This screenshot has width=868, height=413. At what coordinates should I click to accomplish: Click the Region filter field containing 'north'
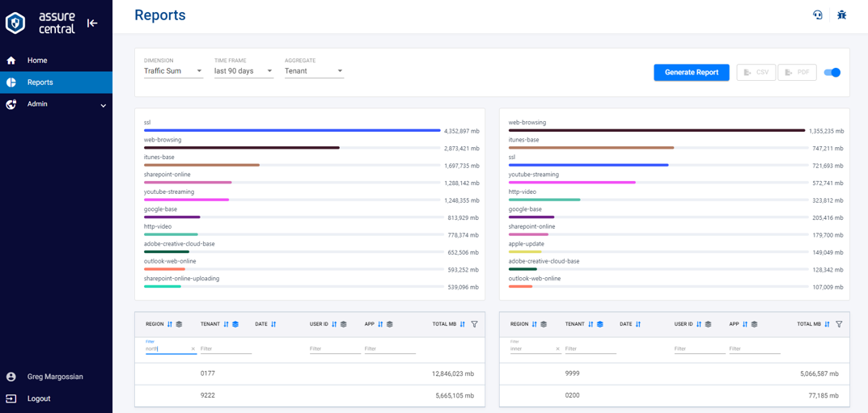(x=171, y=349)
